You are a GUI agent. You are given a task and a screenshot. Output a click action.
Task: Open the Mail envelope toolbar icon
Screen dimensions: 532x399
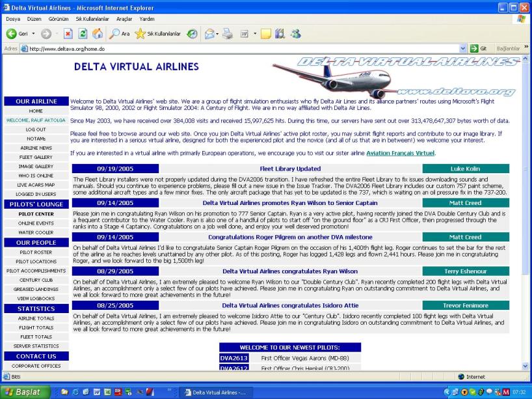pos(209,34)
